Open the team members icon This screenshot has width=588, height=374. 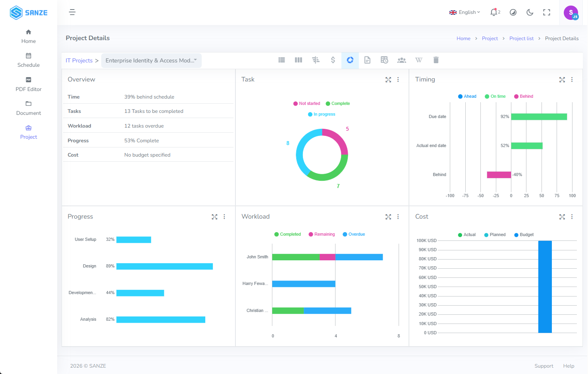[x=402, y=60]
